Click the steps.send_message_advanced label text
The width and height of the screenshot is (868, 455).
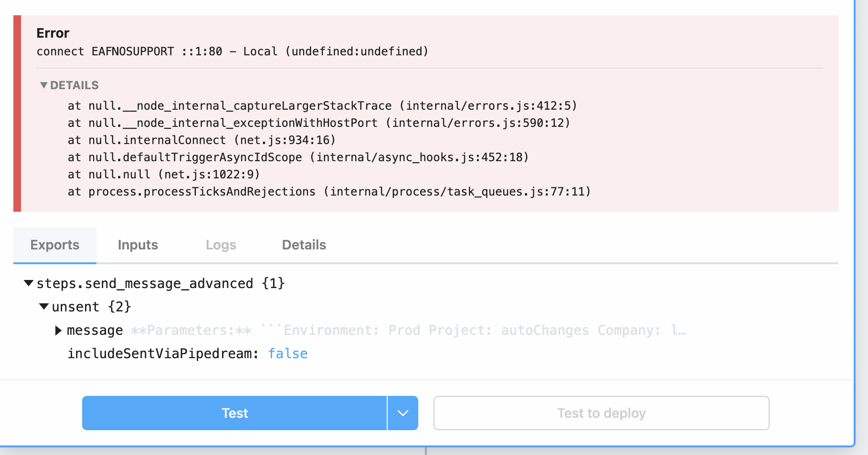pyautogui.click(x=145, y=284)
